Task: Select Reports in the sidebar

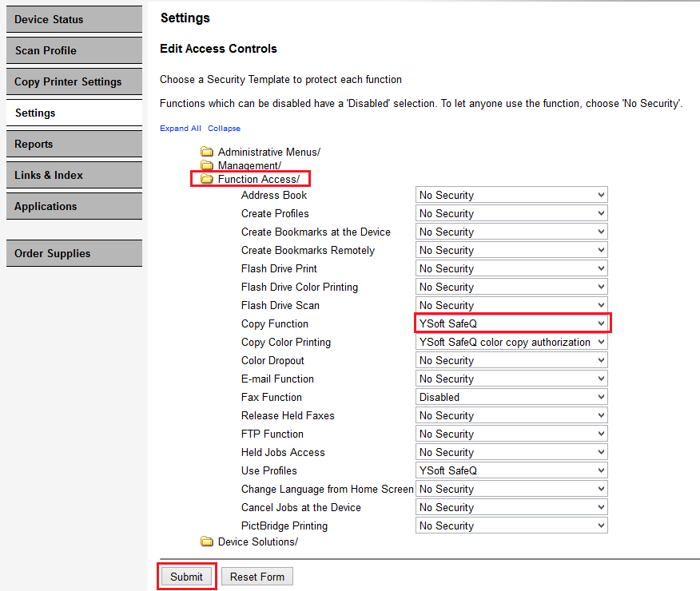Action: 74,144
